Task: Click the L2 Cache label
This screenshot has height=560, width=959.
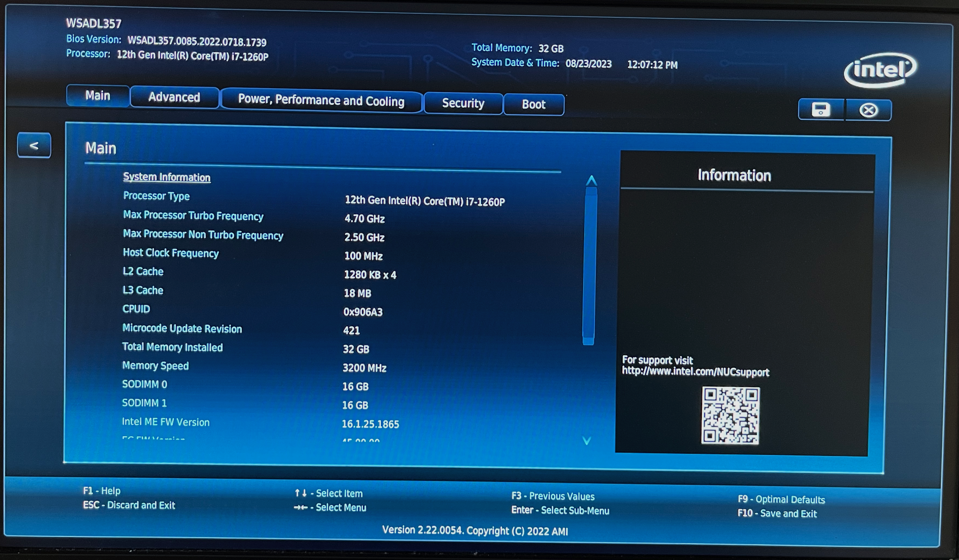Action: pos(143,271)
